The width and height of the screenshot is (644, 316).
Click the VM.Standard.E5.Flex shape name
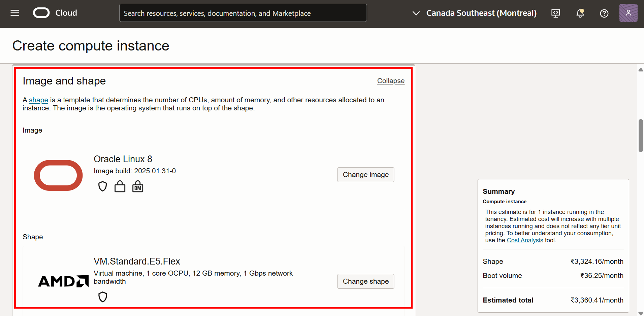tap(137, 261)
